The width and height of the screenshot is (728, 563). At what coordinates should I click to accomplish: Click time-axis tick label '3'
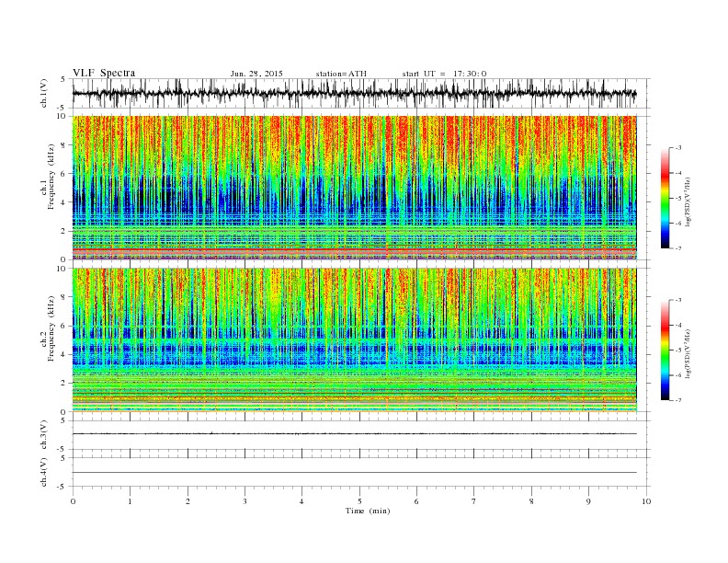click(245, 501)
